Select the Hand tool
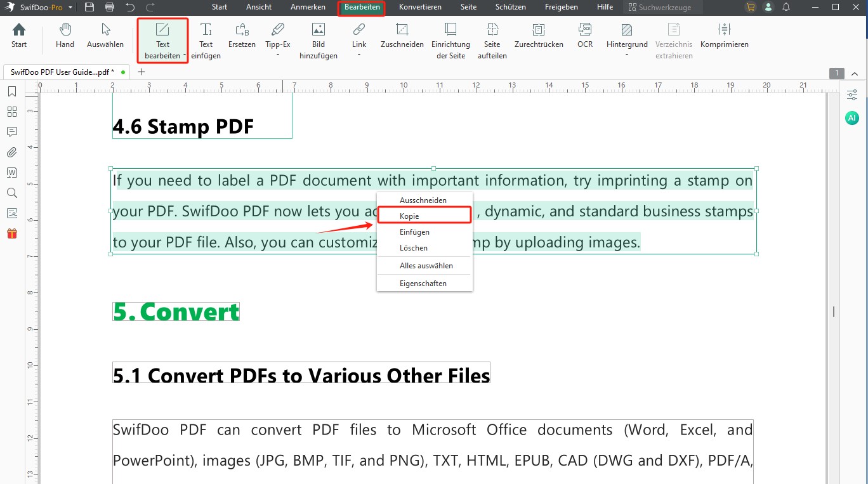 (65, 36)
